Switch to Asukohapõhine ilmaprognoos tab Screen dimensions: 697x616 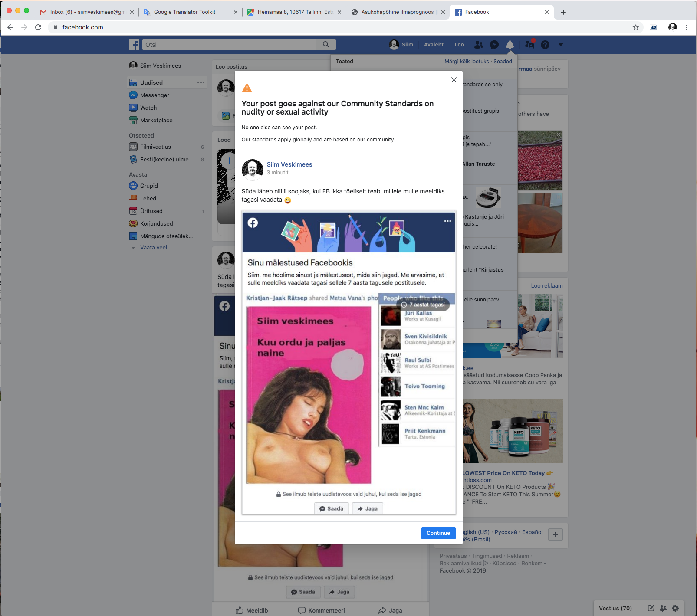397,12
